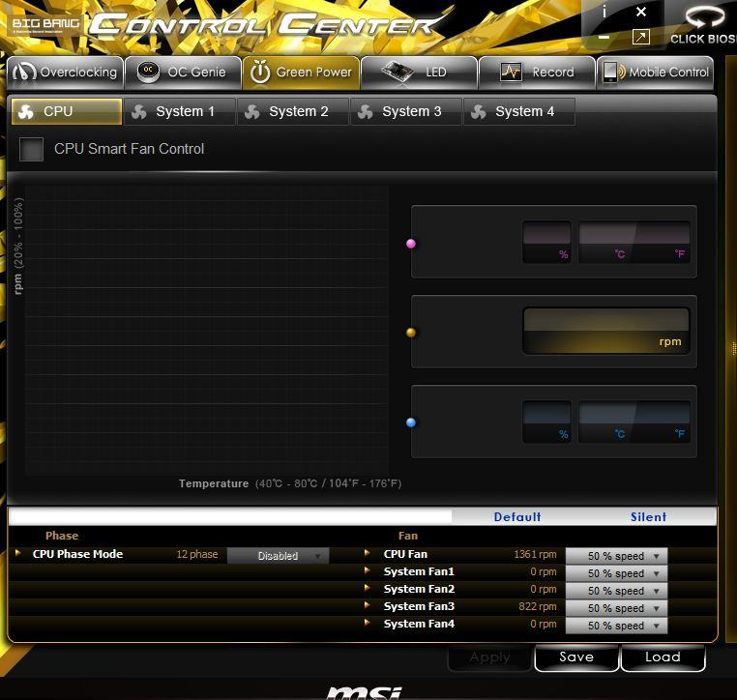Click the blue percent input field
Screen dimensions: 737x700
tap(546, 422)
